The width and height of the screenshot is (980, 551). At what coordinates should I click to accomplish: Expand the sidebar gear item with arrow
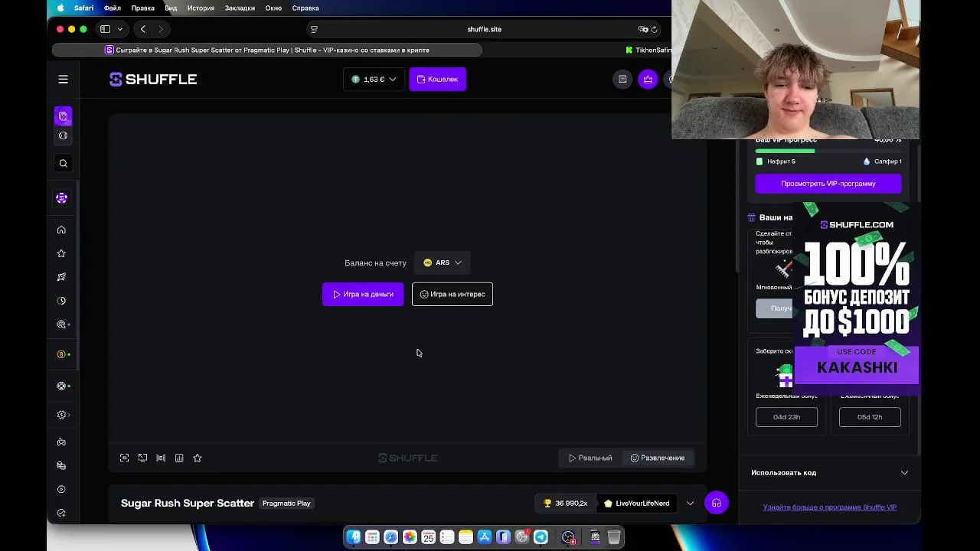[64, 416]
